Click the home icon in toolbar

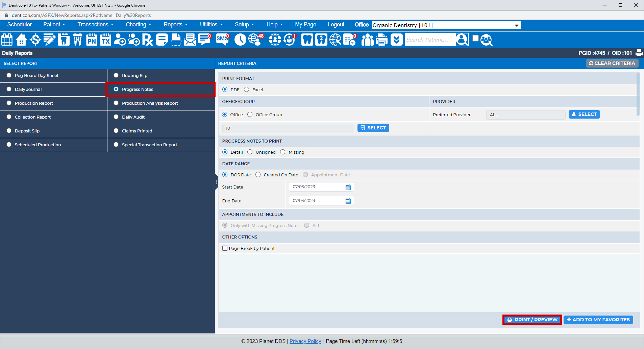point(21,40)
